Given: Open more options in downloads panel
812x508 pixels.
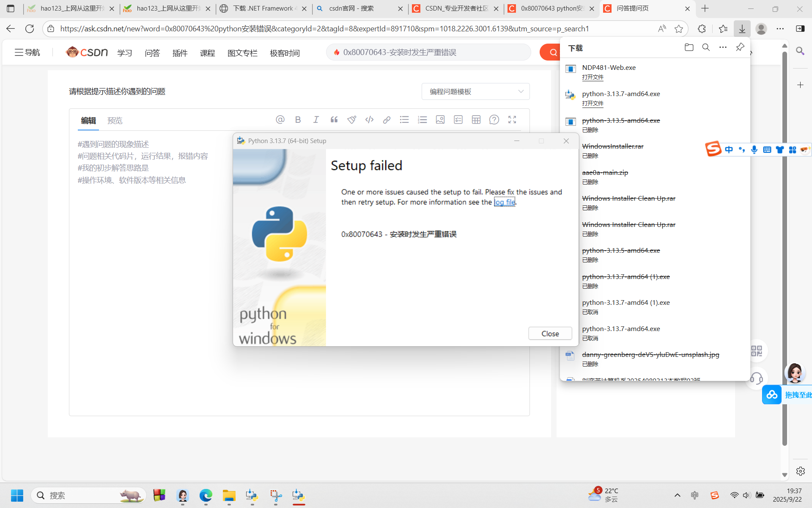Looking at the screenshot, I should [723, 47].
